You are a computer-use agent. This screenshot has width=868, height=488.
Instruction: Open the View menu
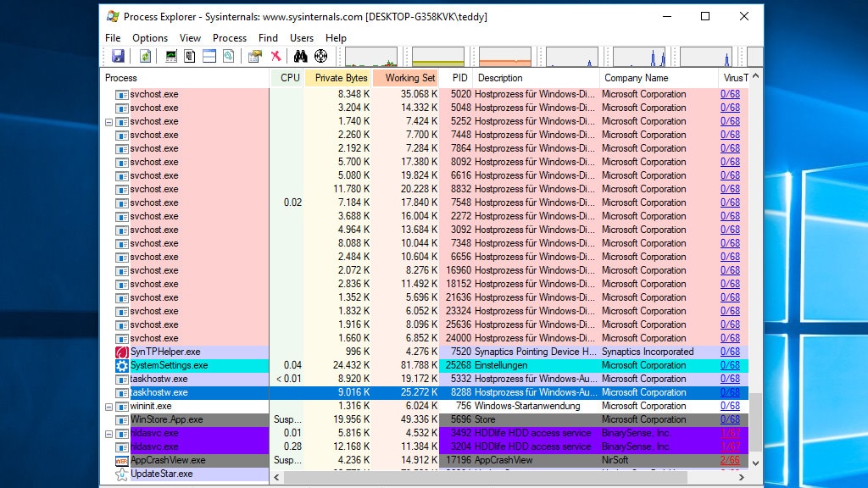[190, 37]
